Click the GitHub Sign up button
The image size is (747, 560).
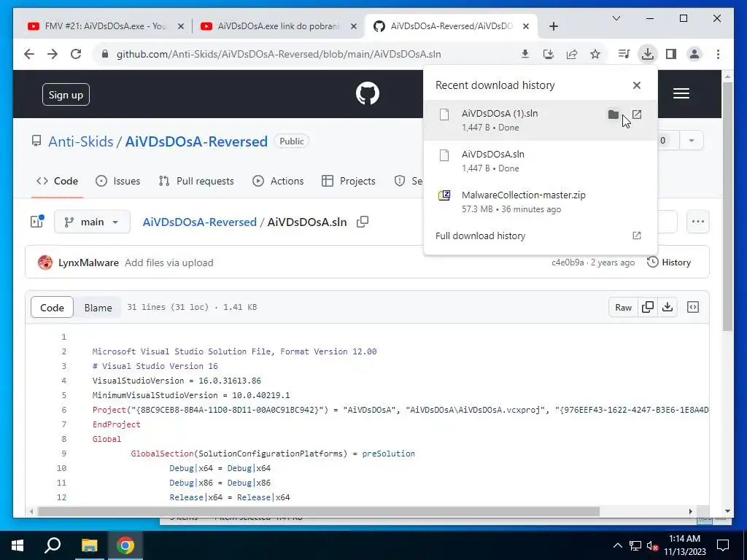point(66,95)
